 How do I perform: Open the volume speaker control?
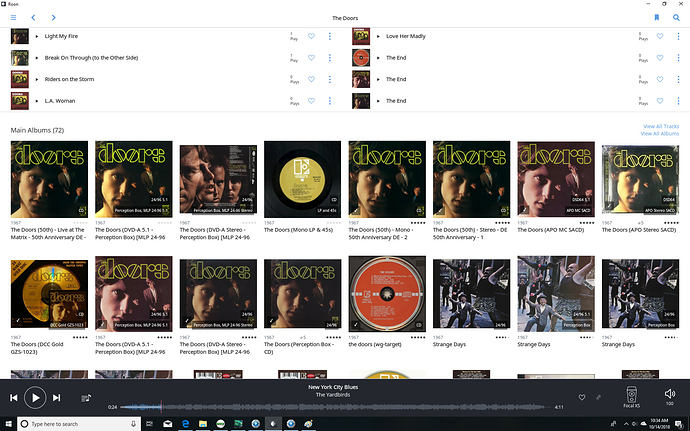pyautogui.click(x=669, y=396)
